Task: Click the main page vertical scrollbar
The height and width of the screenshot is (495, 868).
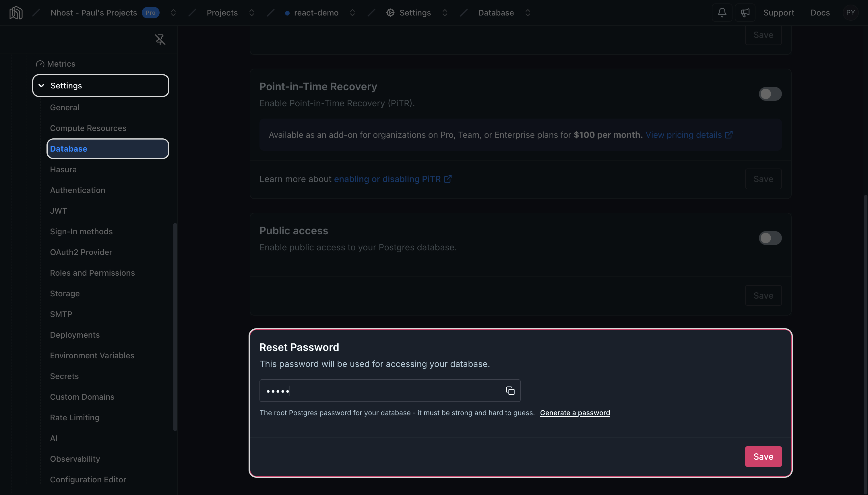Action: click(866, 344)
